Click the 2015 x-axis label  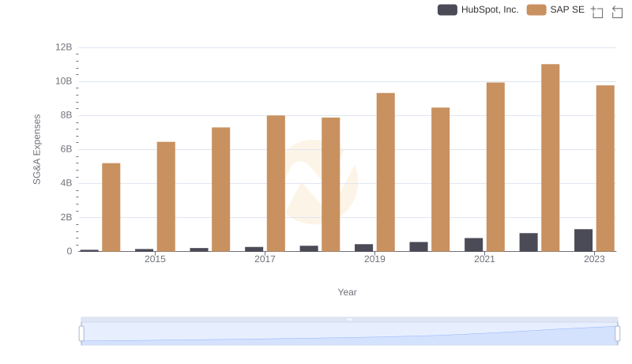coord(155,259)
